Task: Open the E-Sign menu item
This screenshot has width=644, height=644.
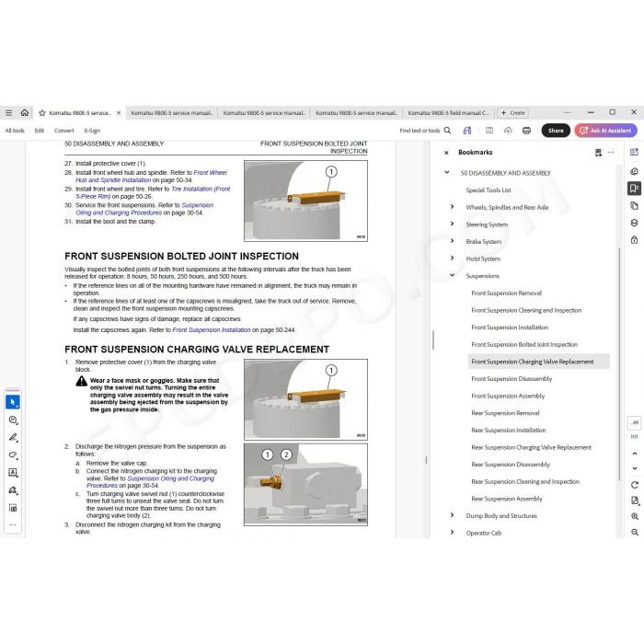Action: tap(92, 131)
